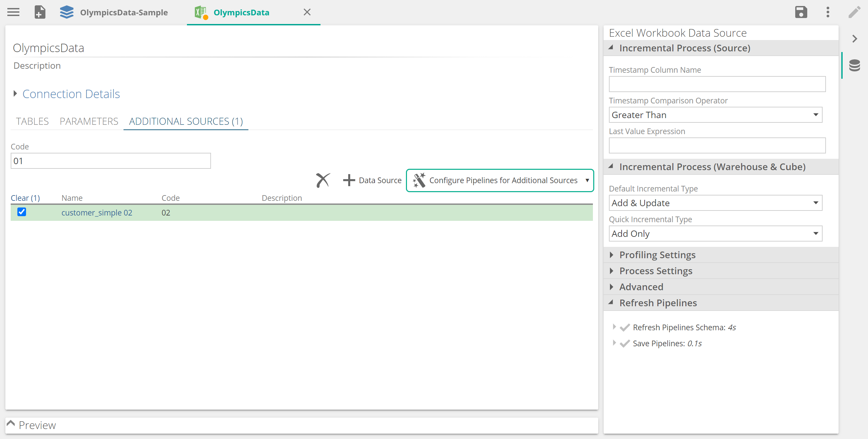The width and height of the screenshot is (868, 439).
Task: Click the Refresh Pipelines Schema expander
Action: [615, 327]
